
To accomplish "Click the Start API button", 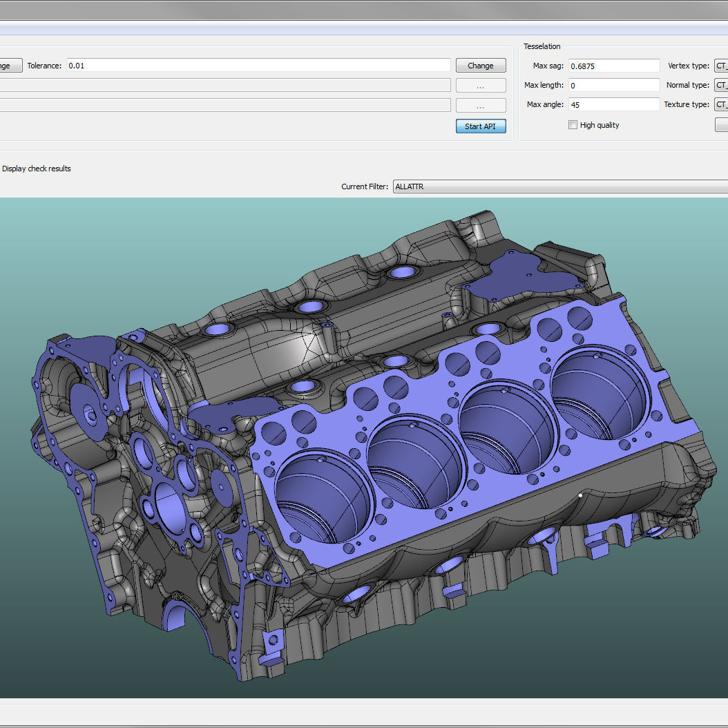I will (x=480, y=126).
